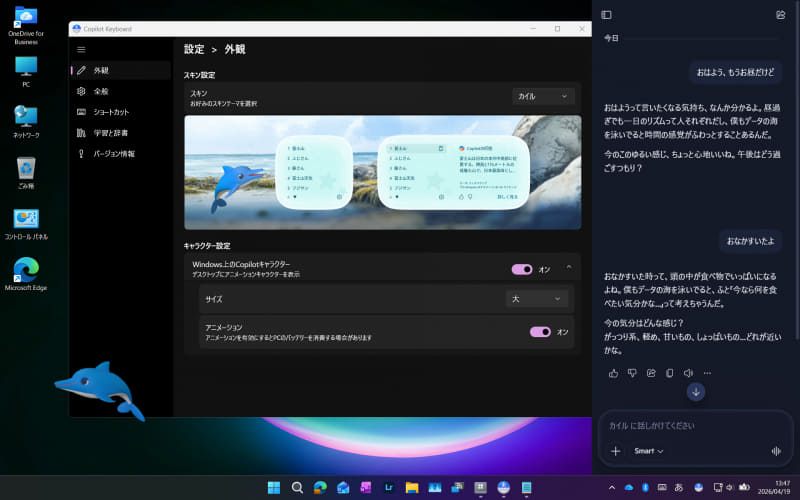This screenshot has width=800, height=500.
Task: Click the おなかすいたよ user message bubble
Action: (750, 241)
